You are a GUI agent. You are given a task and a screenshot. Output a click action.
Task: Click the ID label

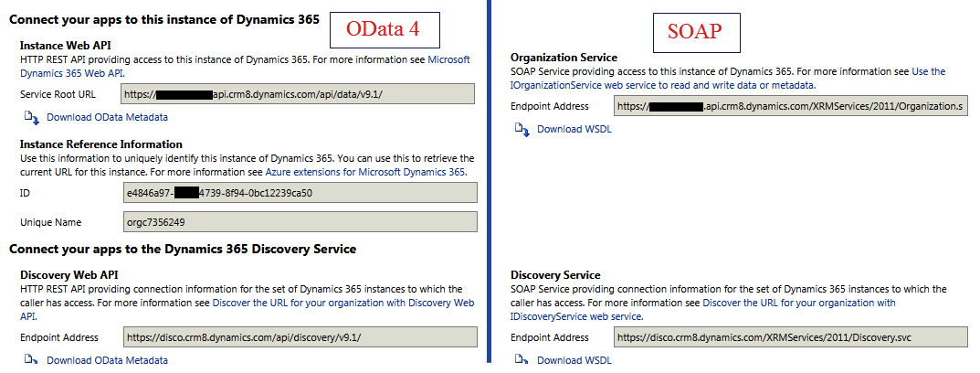tap(25, 194)
